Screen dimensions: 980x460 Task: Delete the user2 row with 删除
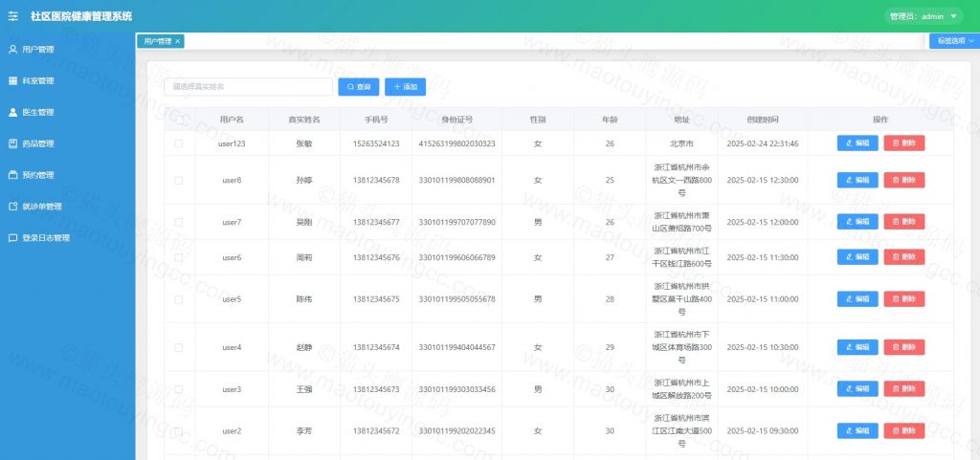904,431
